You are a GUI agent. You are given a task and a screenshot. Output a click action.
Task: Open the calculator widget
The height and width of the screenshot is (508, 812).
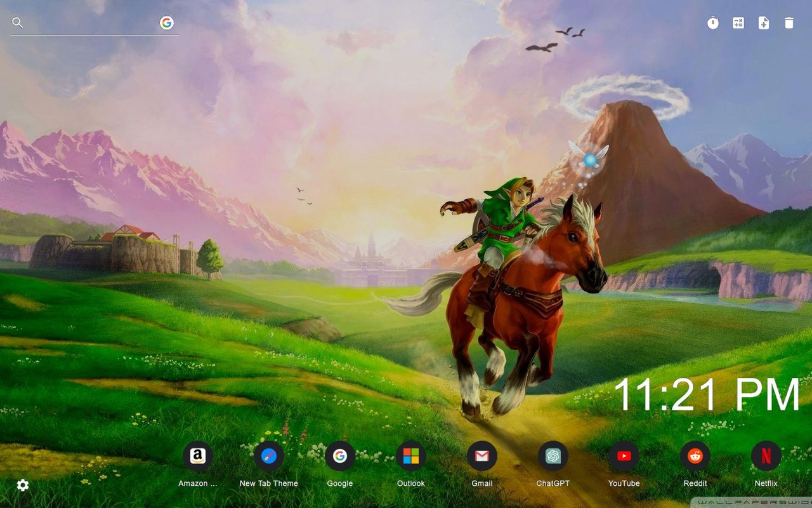pos(738,23)
